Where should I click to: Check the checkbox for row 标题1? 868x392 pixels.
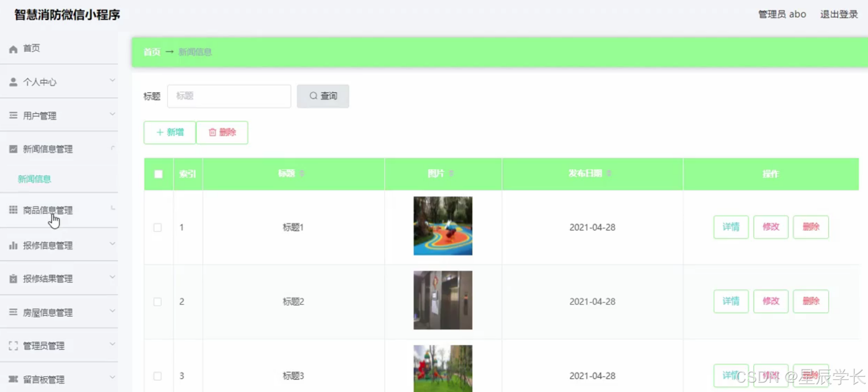(x=158, y=227)
